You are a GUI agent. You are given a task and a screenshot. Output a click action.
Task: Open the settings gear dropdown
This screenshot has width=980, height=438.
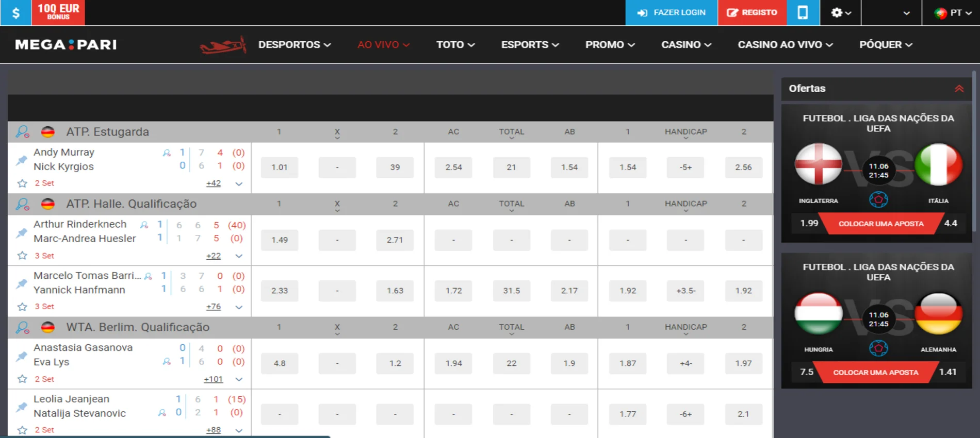(x=841, y=12)
